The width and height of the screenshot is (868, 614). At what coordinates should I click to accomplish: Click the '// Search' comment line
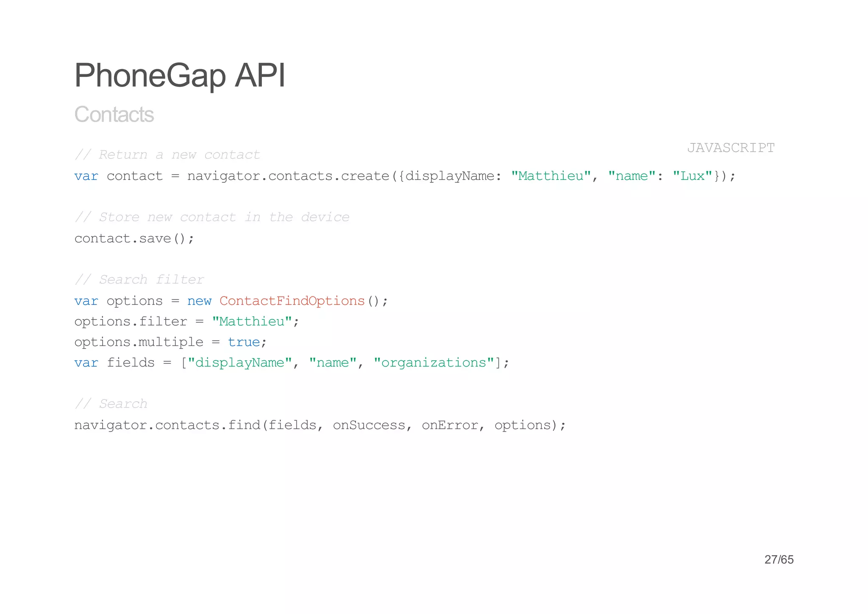tap(111, 404)
